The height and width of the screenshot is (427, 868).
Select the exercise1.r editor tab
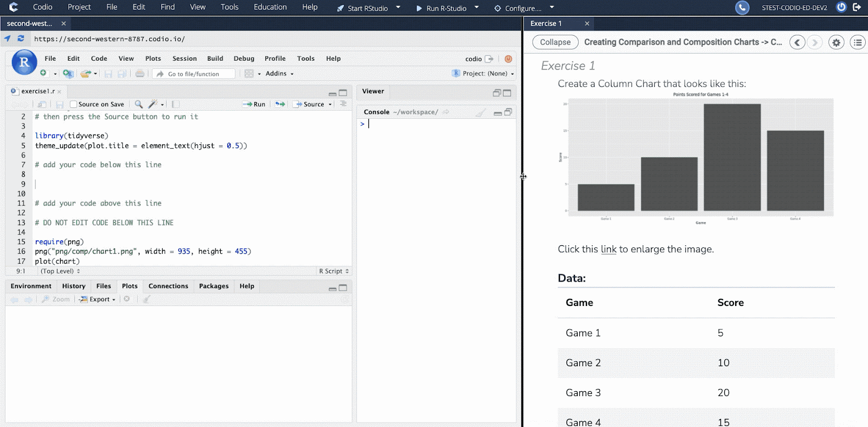pyautogui.click(x=37, y=91)
